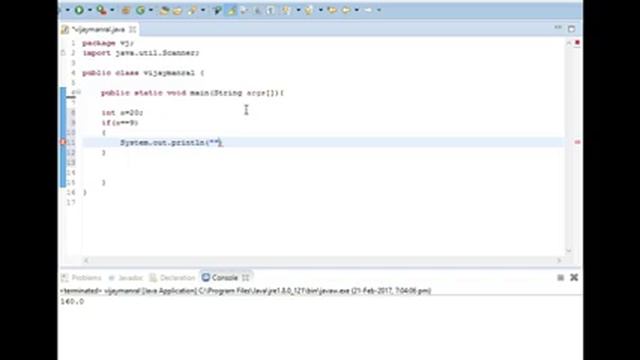
Task: Maximize the editor area
Action: pyautogui.click(x=571, y=29)
